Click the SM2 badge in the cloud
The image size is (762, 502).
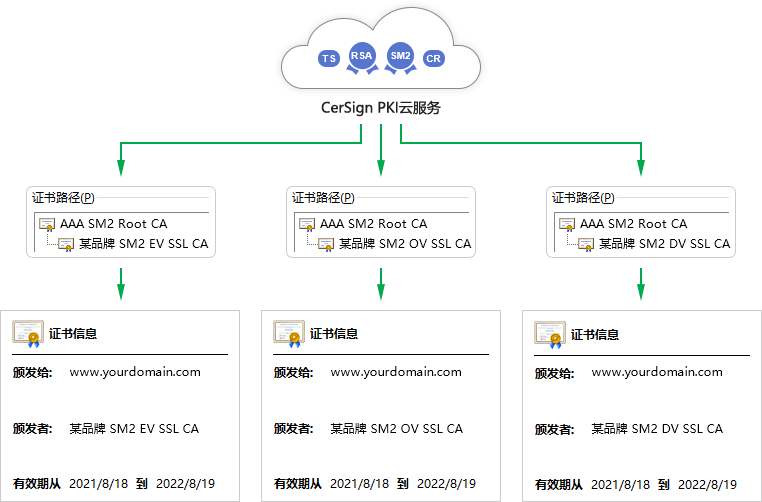point(400,56)
